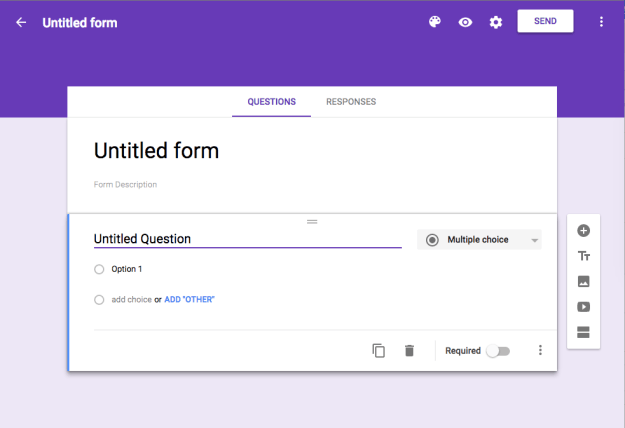Open the Multiple choice question type dropdown
The height and width of the screenshot is (428, 625).
pyautogui.click(x=479, y=240)
